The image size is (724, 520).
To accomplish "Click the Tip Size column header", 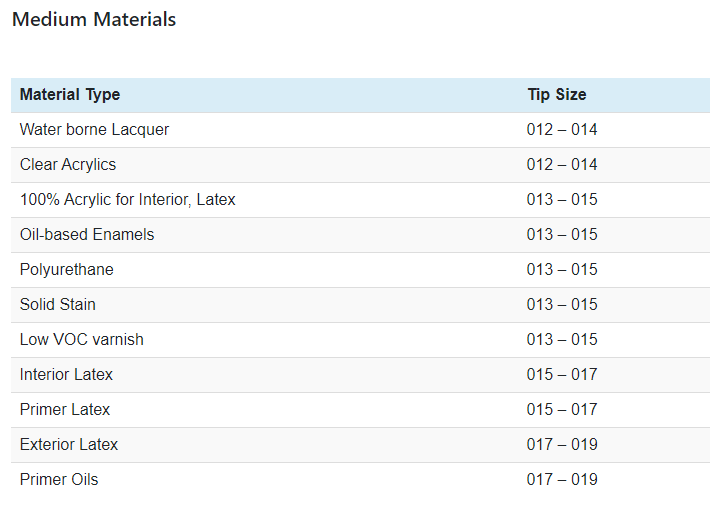I will pos(557,95).
